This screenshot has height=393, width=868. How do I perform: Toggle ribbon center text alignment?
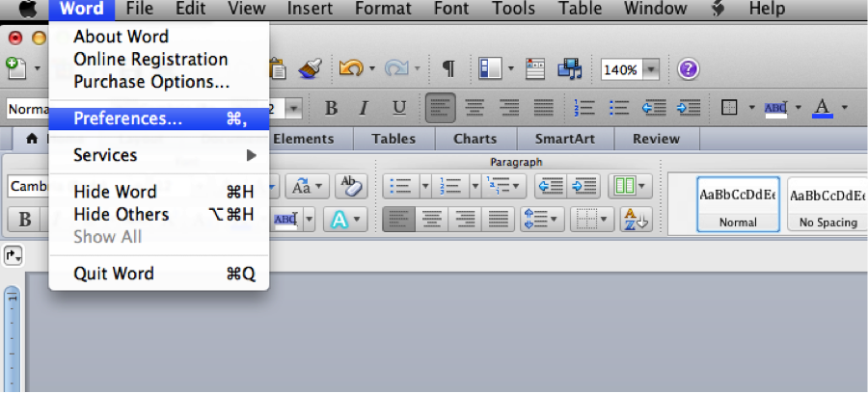pos(431,220)
